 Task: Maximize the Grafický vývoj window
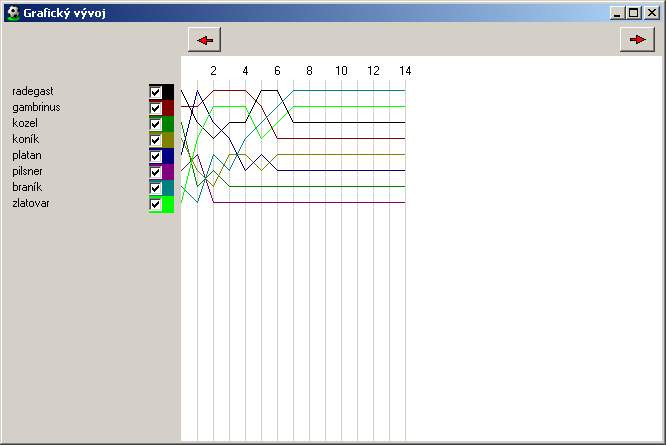click(633, 13)
